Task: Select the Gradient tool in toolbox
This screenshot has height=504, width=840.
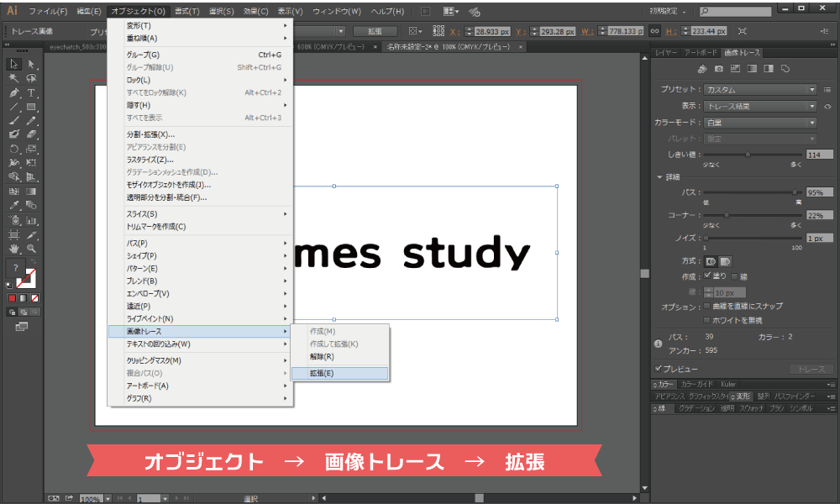Action: (x=31, y=192)
